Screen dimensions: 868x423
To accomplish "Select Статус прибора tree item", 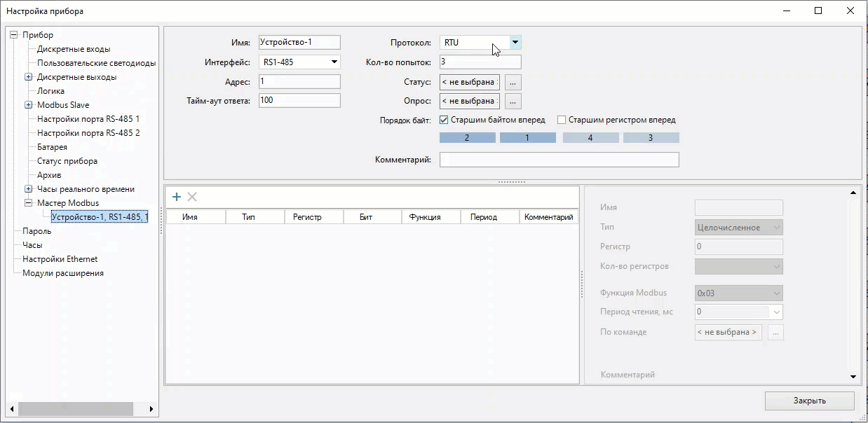I will click(67, 161).
